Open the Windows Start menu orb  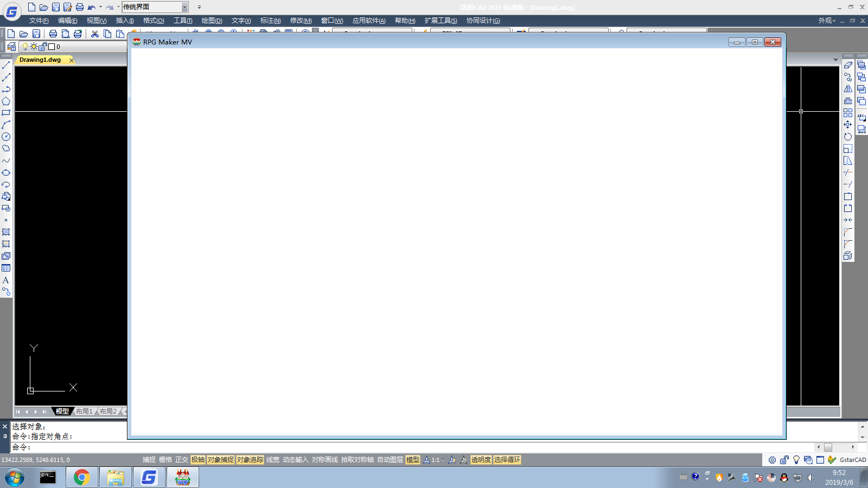click(x=15, y=477)
